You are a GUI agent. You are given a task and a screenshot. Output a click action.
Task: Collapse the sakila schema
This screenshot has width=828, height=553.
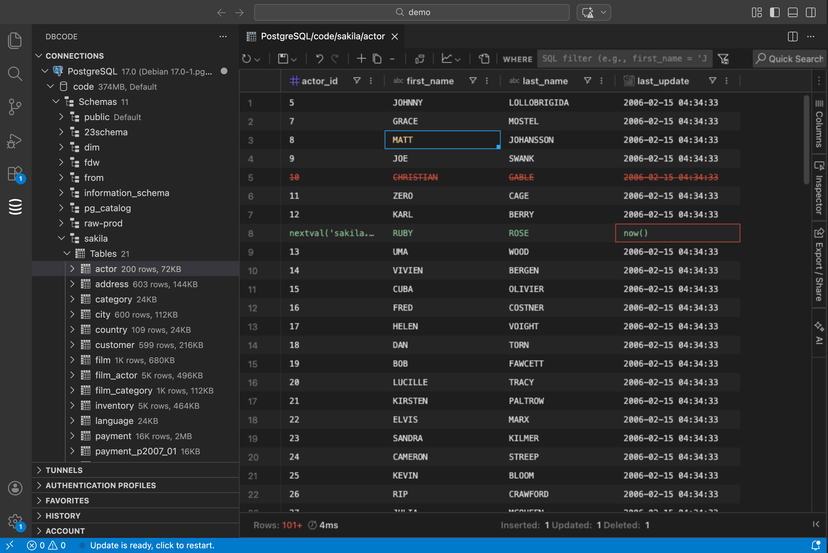tap(61, 238)
